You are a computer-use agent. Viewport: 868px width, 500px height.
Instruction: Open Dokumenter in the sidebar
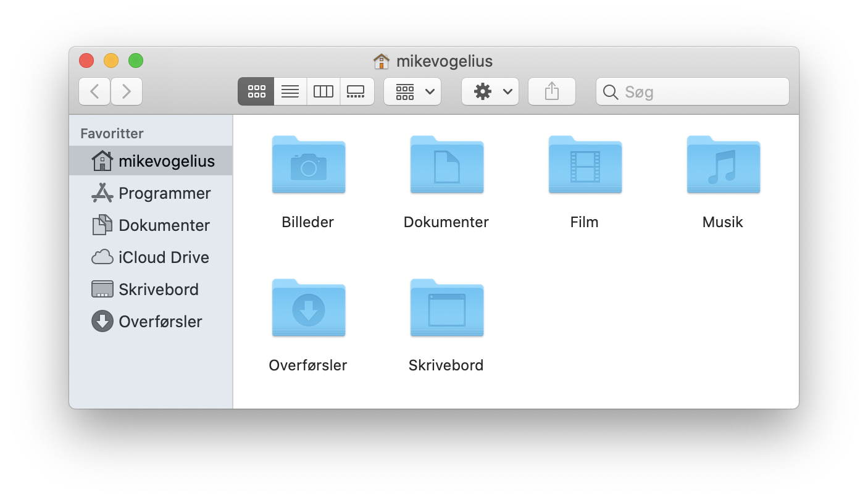(151, 225)
